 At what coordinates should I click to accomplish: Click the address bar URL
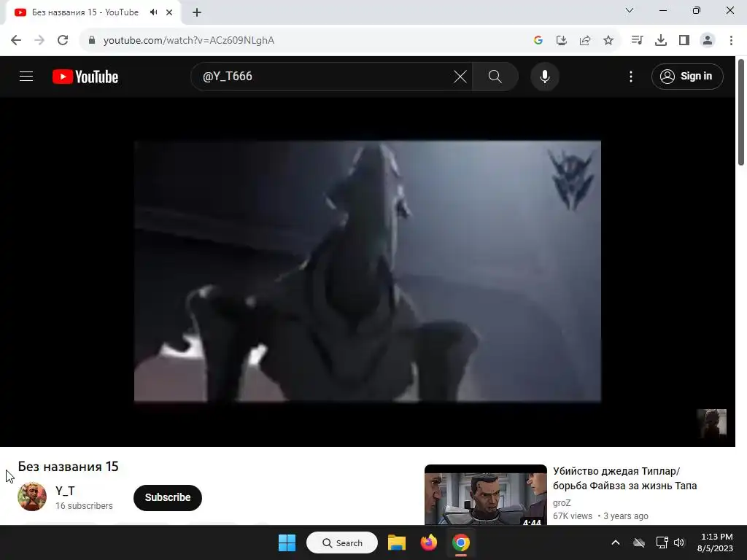click(x=189, y=41)
